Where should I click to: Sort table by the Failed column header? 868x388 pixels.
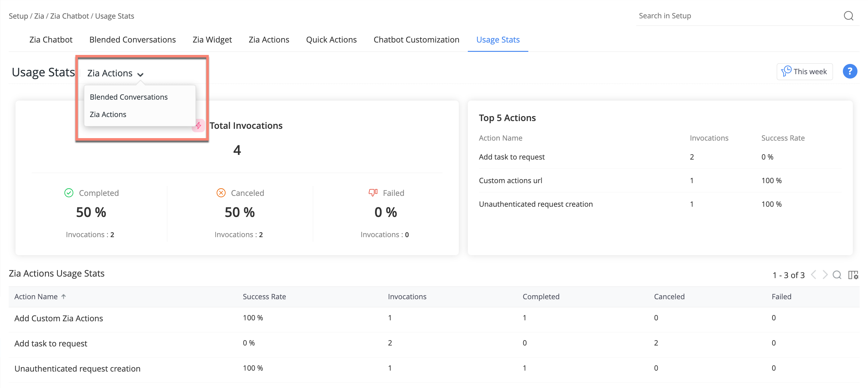tap(781, 297)
